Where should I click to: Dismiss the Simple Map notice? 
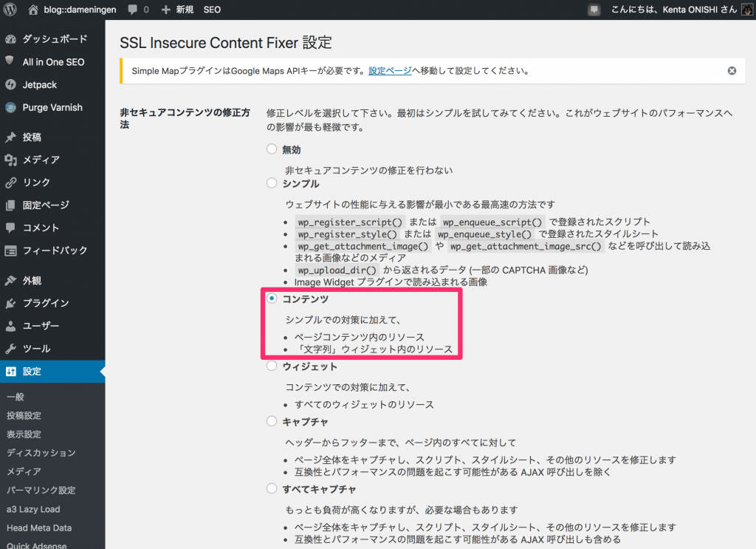point(732,70)
